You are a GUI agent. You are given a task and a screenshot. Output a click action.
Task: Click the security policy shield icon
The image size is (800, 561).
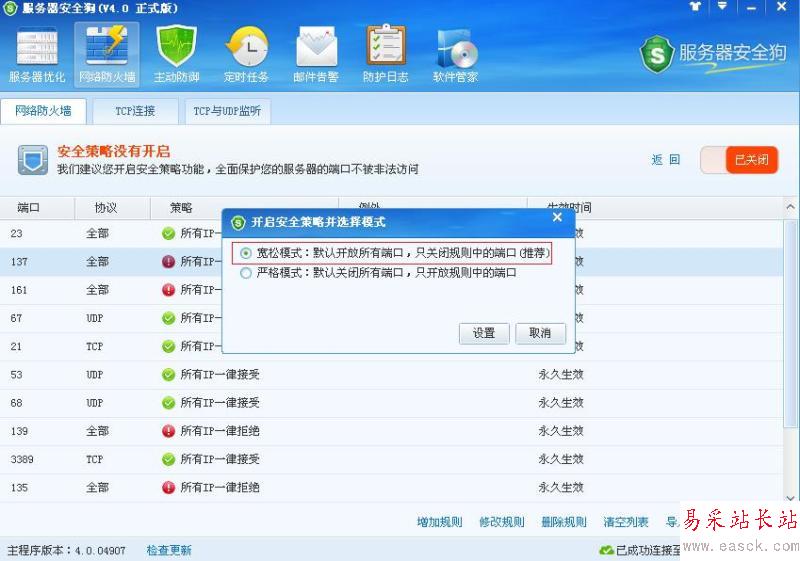[33, 160]
